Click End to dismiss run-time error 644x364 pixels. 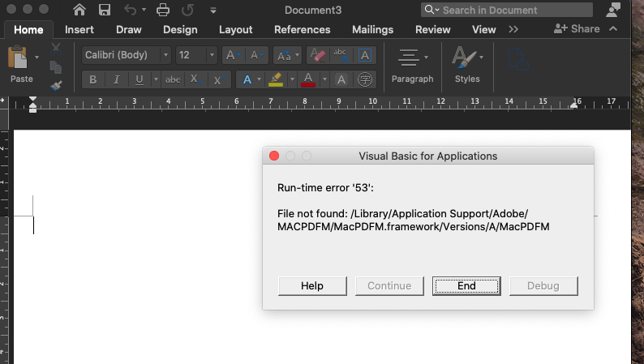466,285
